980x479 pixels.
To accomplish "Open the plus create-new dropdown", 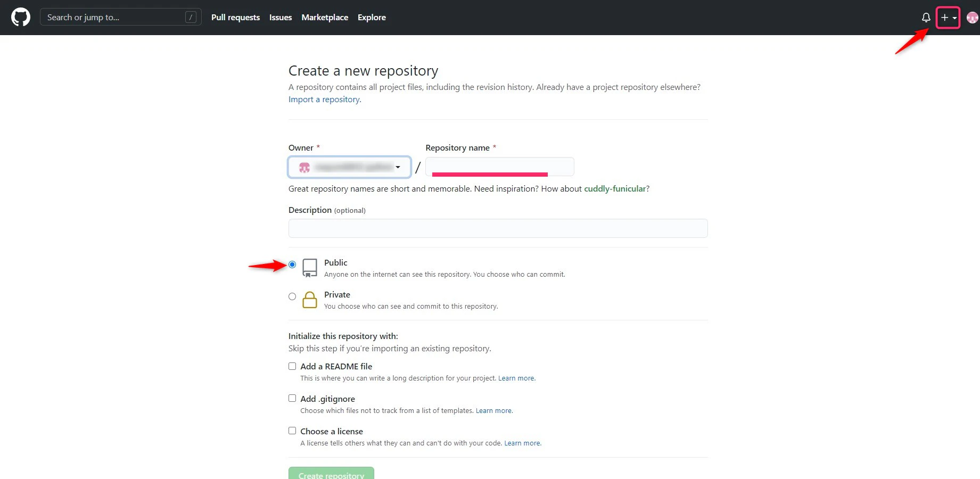I will click(948, 18).
